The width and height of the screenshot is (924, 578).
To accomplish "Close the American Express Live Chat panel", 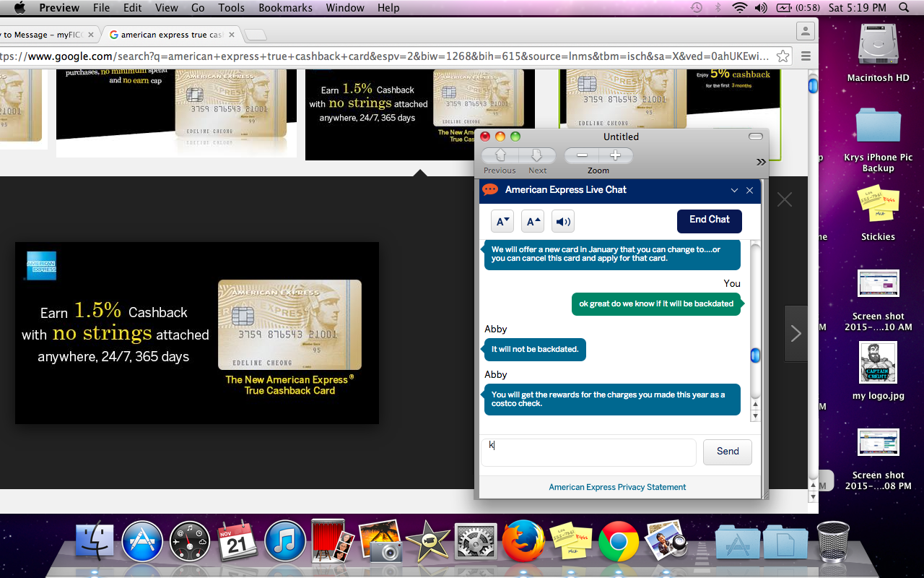I will pos(749,190).
